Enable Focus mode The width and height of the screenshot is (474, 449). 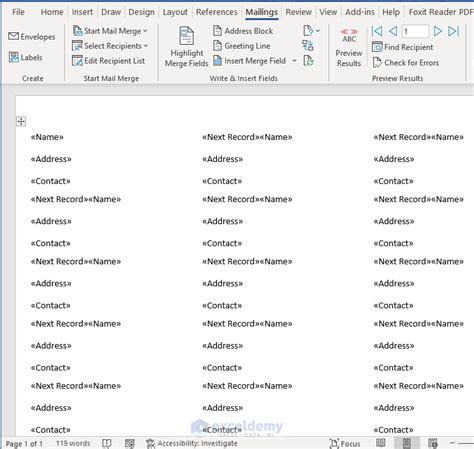pyautogui.click(x=345, y=443)
